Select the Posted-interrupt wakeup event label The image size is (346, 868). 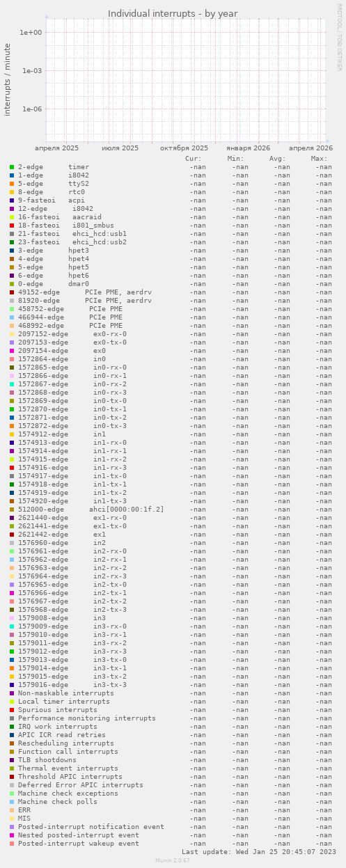pyautogui.click(x=79, y=844)
